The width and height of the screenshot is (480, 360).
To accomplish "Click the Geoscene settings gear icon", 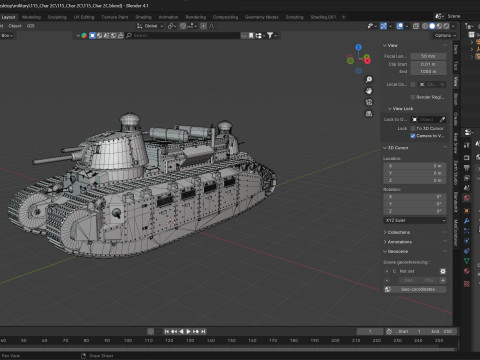I will [443, 271].
